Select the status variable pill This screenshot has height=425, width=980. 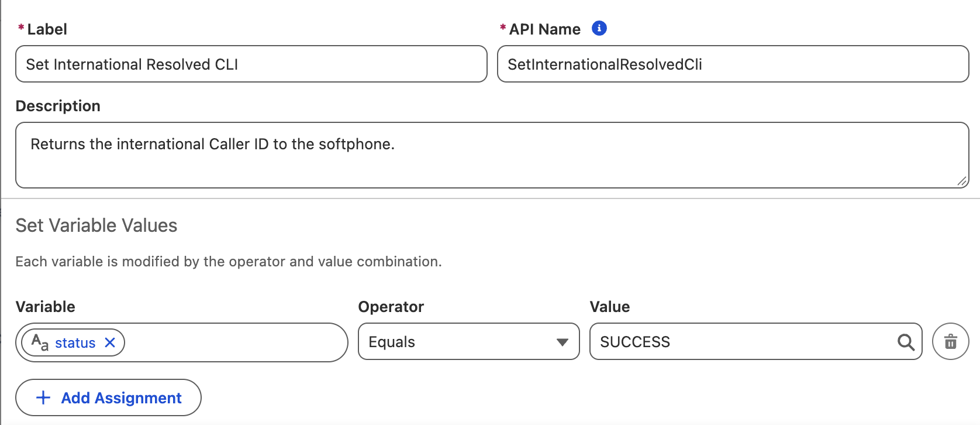point(73,342)
